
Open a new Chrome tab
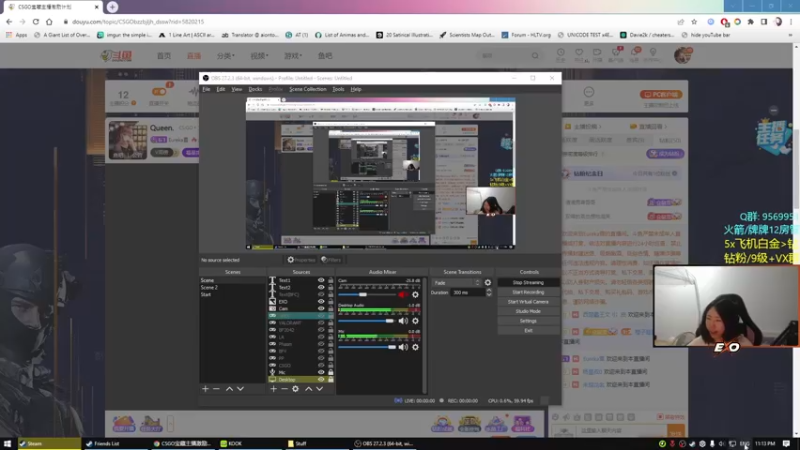(x=112, y=7)
